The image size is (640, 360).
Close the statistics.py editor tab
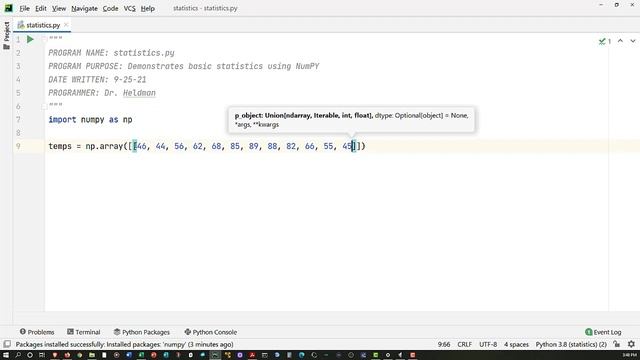(66, 25)
